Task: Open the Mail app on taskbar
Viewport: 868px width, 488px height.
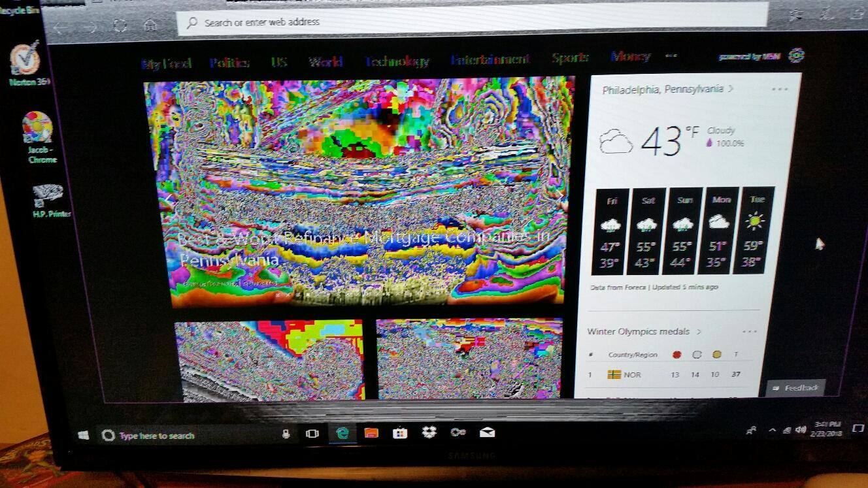Action: (487, 432)
